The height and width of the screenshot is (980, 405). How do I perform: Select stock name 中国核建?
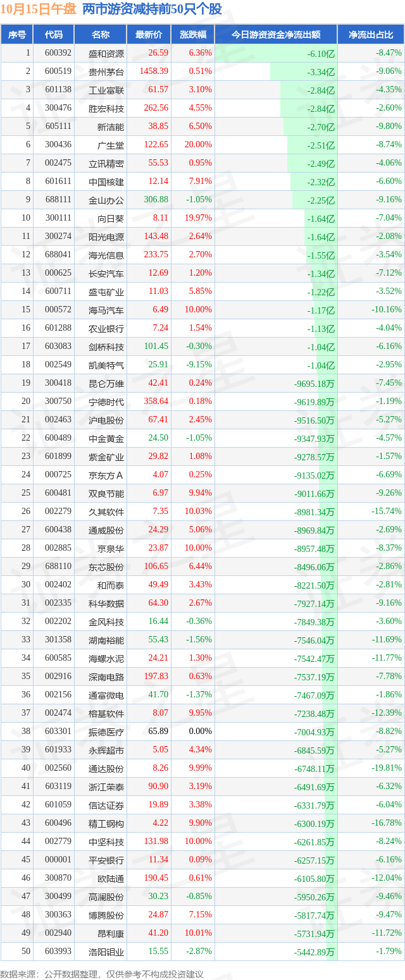tap(106, 181)
